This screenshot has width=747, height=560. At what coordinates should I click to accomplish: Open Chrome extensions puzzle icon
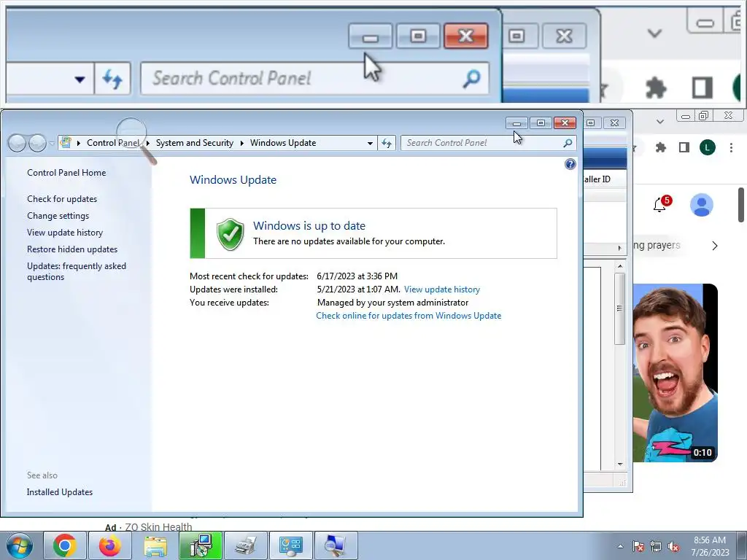[x=660, y=147]
